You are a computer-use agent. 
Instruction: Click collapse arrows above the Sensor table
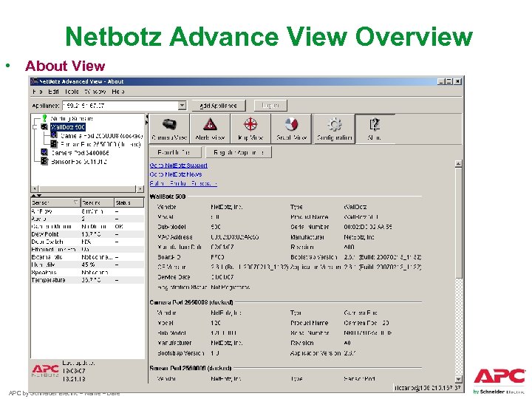pyautogui.click(x=36, y=195)
